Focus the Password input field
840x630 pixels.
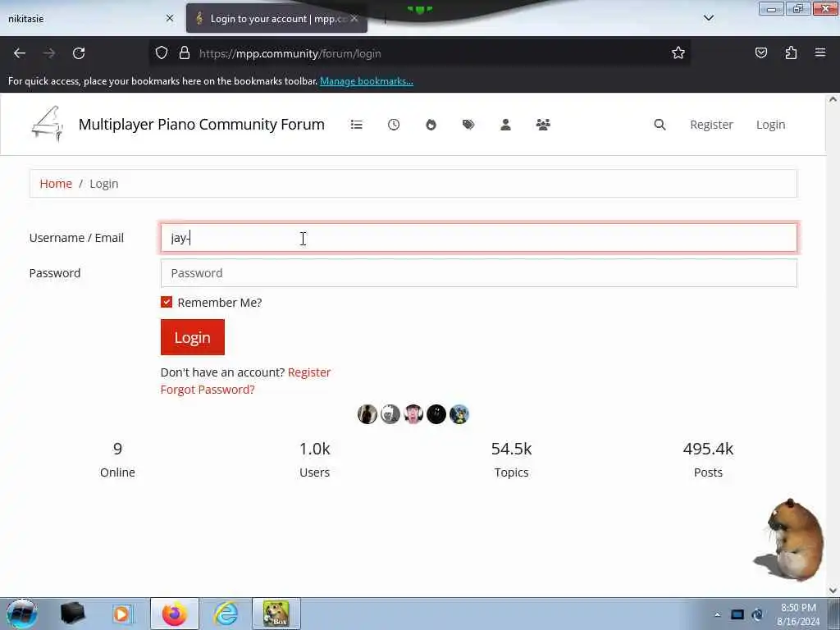tap(478, 272)
